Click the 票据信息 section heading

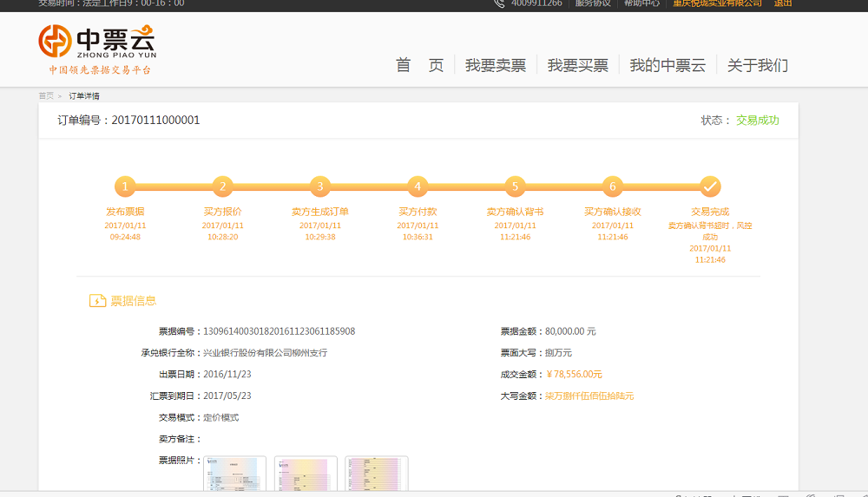point(134,300)
